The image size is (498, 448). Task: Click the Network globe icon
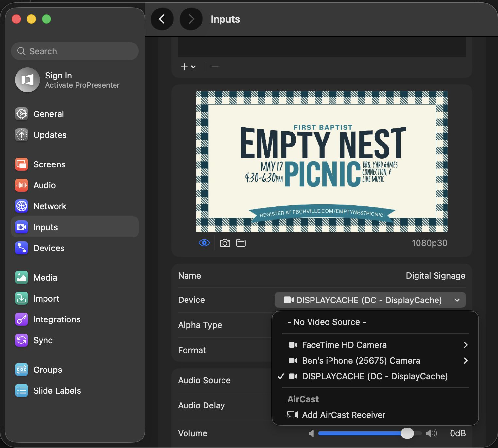point(22,206)
